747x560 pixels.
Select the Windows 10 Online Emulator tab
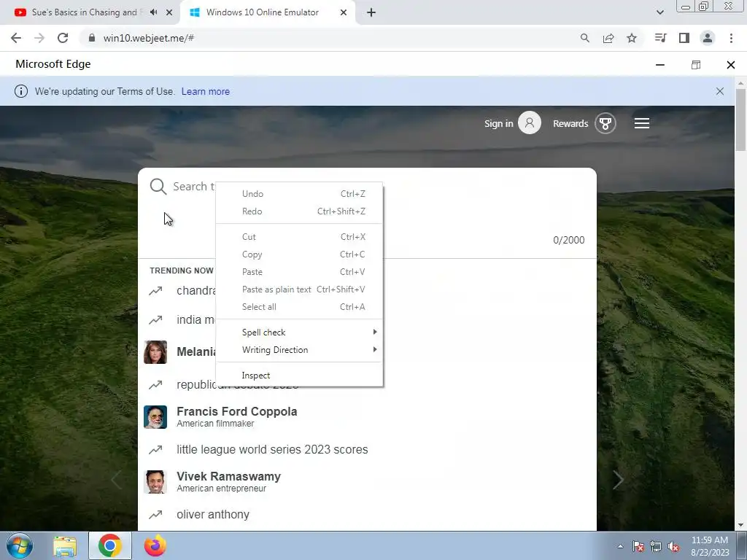pos(263,12)
